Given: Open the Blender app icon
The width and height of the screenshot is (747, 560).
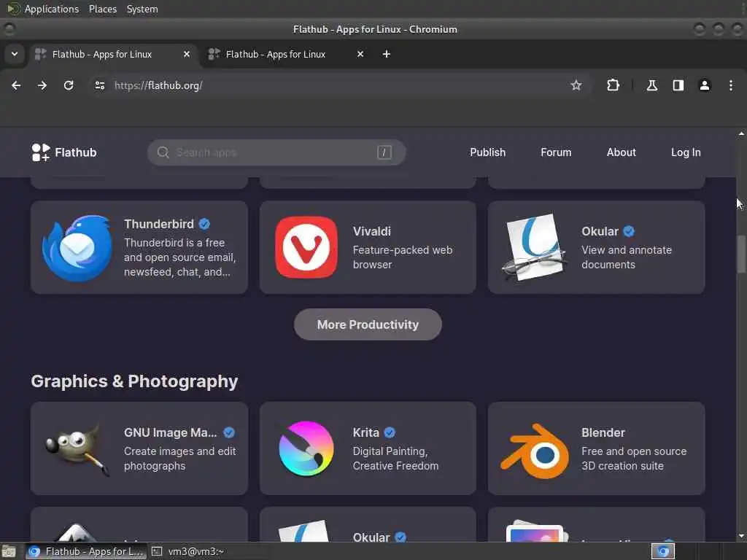Looking at the screenshot, I should point(535,451).
